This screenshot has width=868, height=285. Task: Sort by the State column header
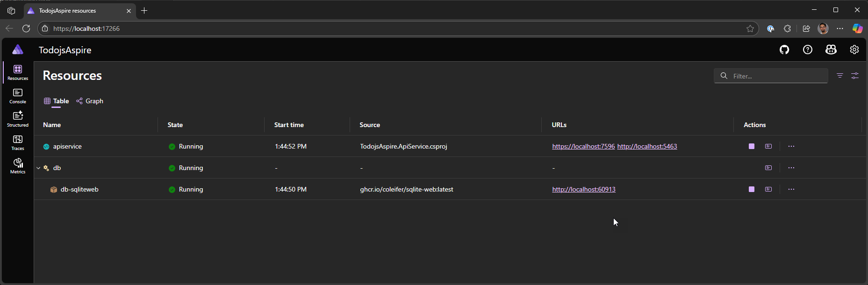pyautogui.click(x=175, y=125)
